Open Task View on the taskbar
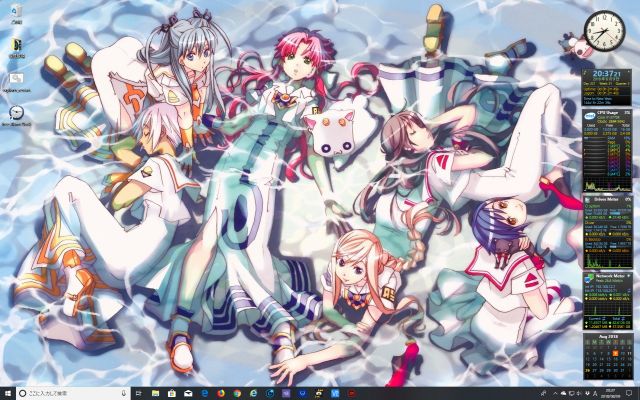640x400 pixels. [x=138, y=393]
